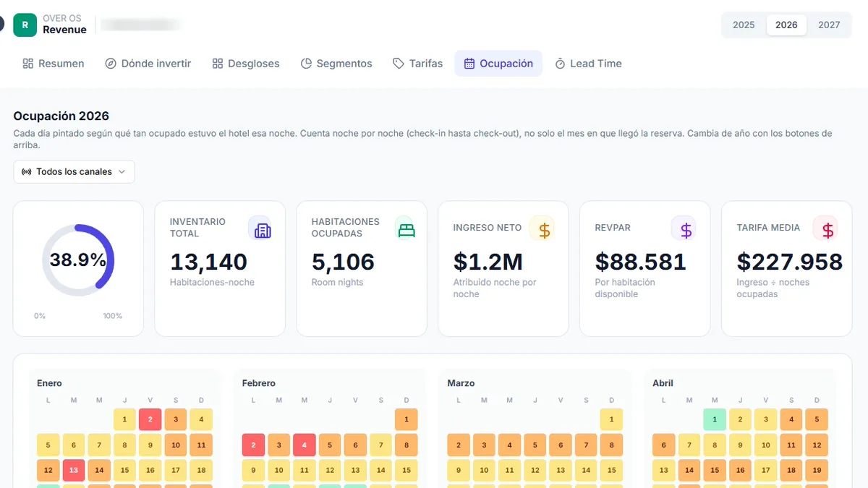This screenshot has width=868, height=488.
Task: Switch to the Lead Time tab
Action: point(589,64)
